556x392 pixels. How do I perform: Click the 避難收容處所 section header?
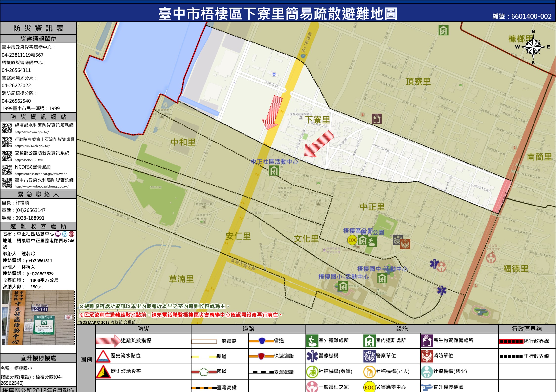(38, 226)
